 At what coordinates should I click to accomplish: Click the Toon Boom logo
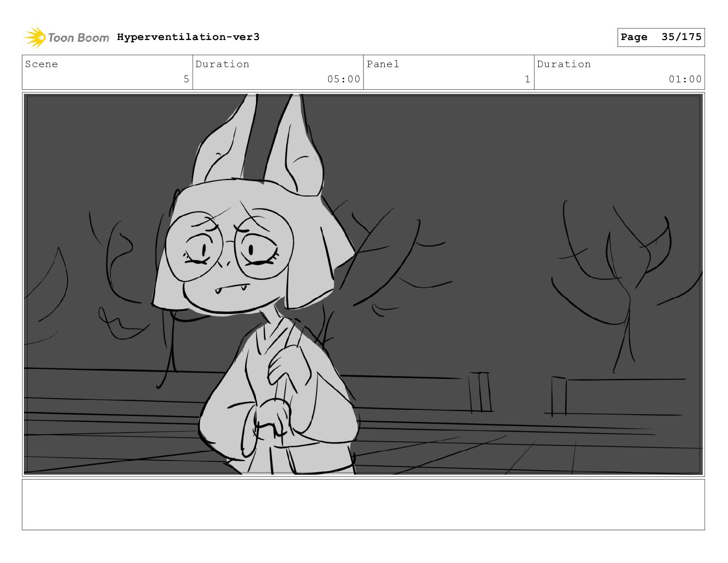click(67, 37)
